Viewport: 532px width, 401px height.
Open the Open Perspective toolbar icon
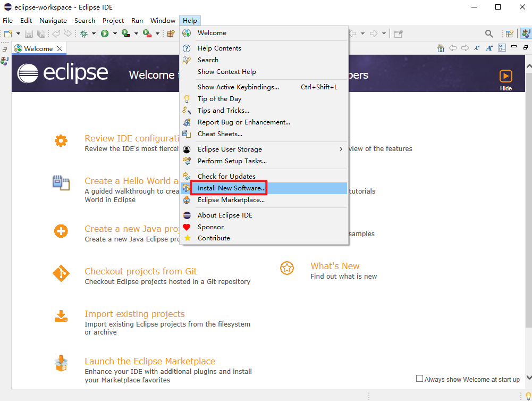[x=509, y=34]
